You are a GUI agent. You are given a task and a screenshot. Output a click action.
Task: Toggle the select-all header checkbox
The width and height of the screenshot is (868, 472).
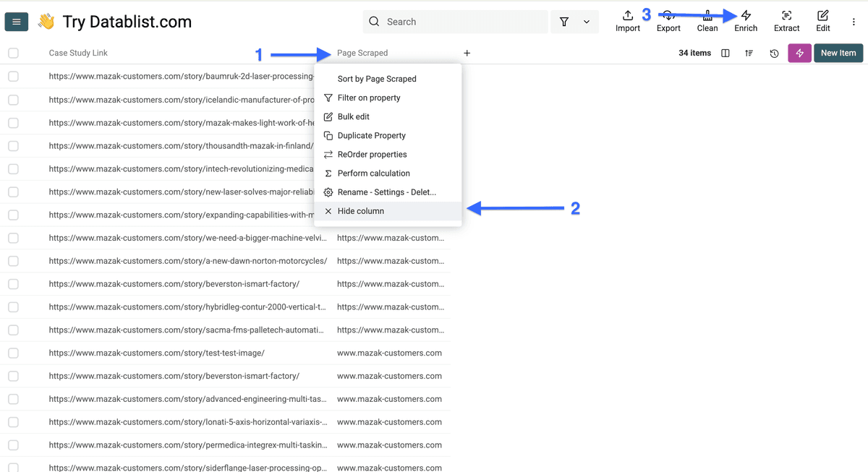click(x=14, y=53)
